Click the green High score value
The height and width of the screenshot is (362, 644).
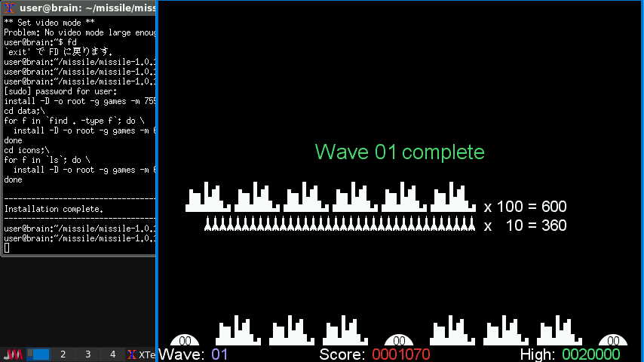pos(590,354)
